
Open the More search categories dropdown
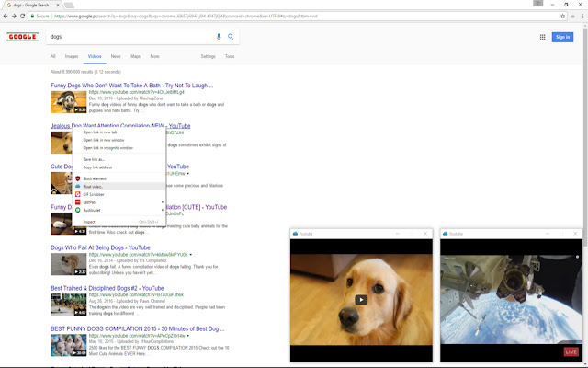coord(154,56)
